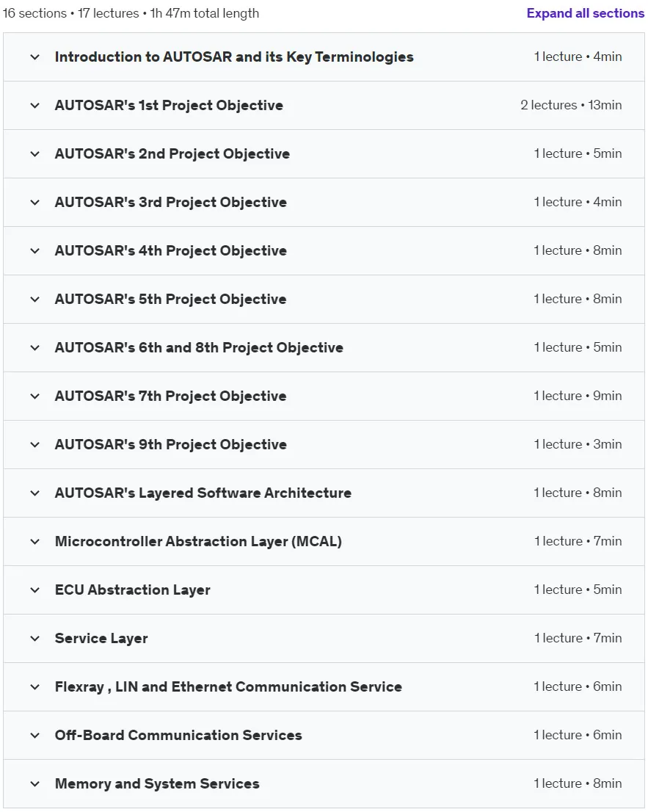Screen dimensions: 648x812
Task: Expand ECU Abstraction Layer chevron
Action: coord(34,590)
